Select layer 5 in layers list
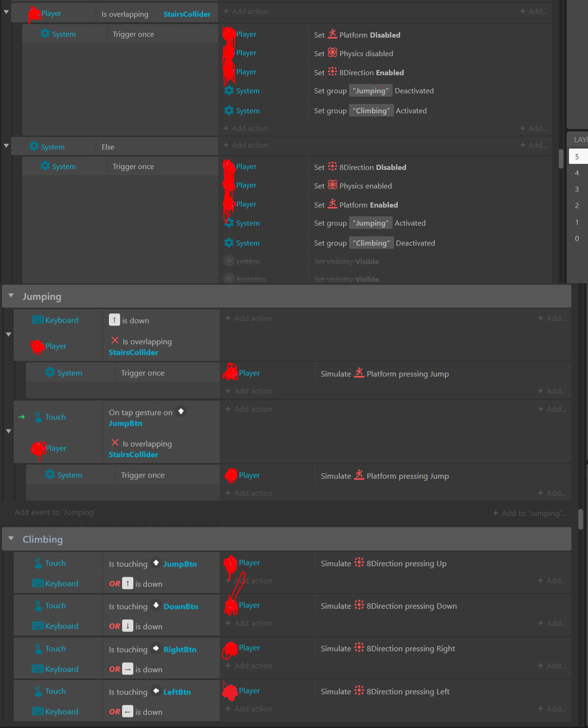 pos(578,156)
